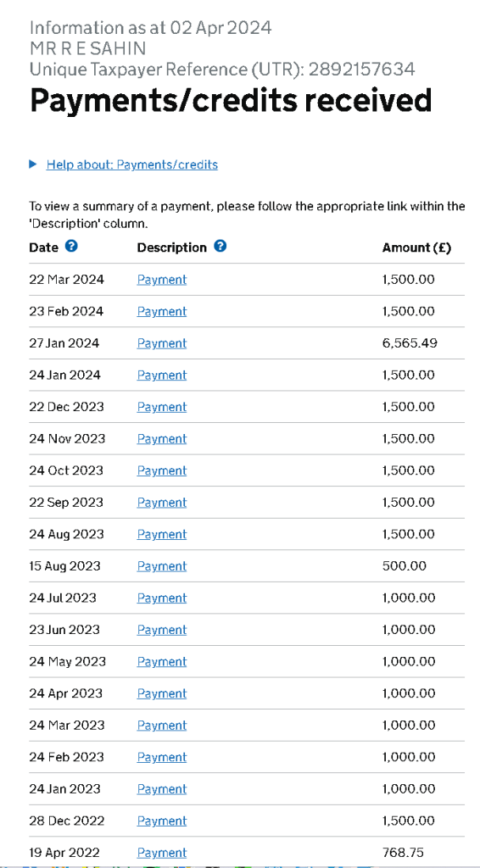The width and height of the screenshot is (480, 868).
Task: Open the Payment link for 24 Oct 2023
Action: (162, 470)
